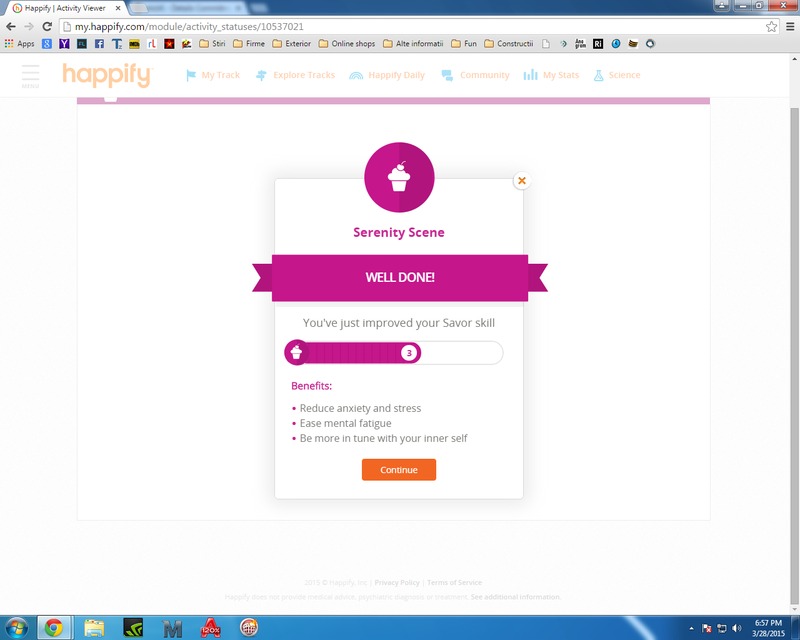Open the Facebook bookmark icon
This screenshot has width=800, height=640.
tap(99, 44)
